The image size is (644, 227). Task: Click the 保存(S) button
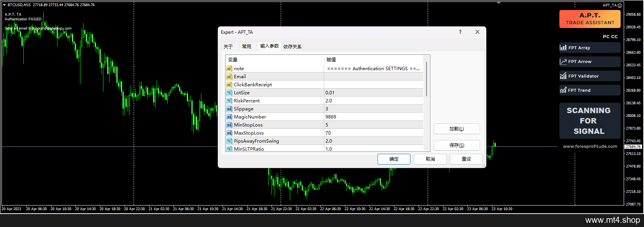point(457,145)
